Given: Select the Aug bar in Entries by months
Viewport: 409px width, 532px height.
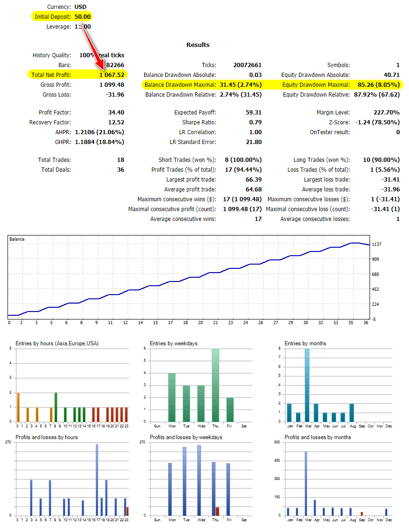Looking at the screenshot, I should click(352, 412).
